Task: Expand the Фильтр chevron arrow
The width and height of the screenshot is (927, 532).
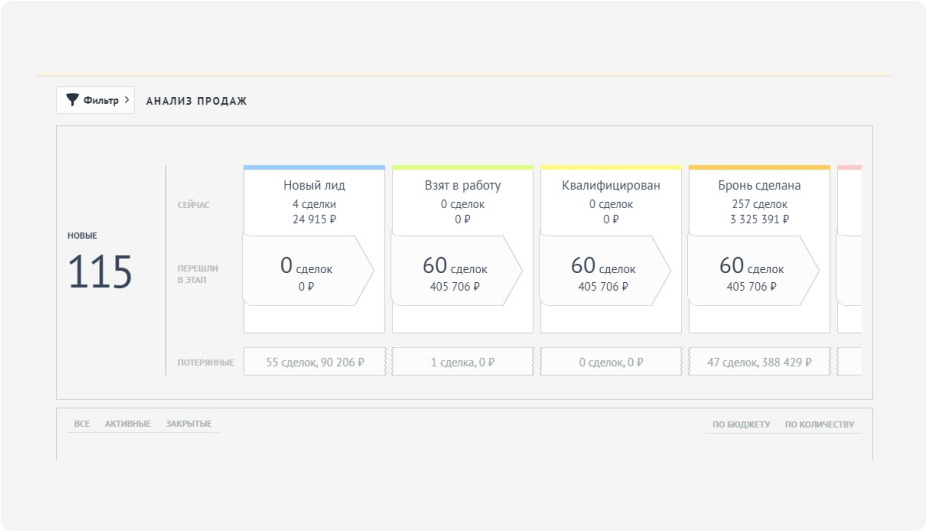Action: (126, 100)
